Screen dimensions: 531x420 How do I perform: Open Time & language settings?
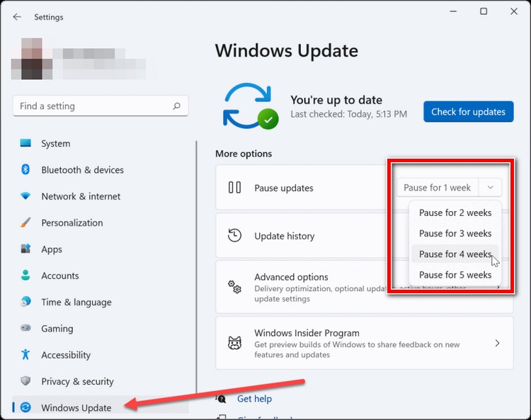[x=101, y=302]
